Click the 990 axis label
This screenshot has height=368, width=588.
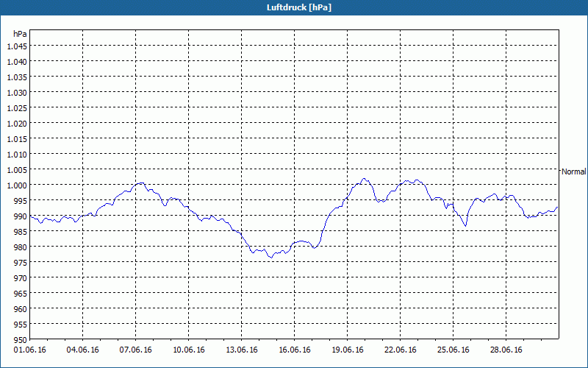coord(21,216)
